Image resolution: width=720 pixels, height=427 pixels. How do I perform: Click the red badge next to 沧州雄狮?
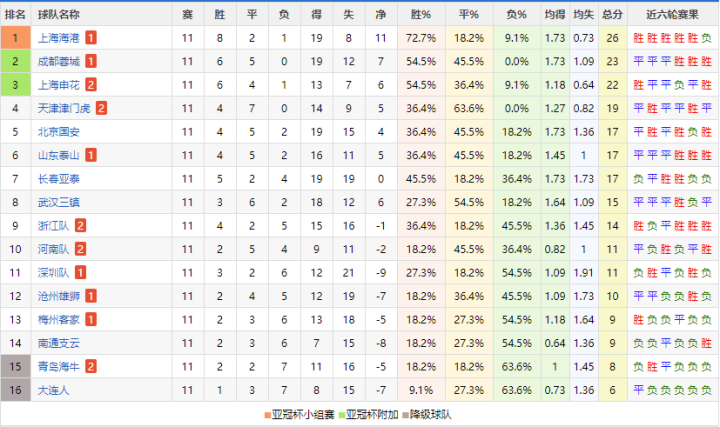coord(91,296)
